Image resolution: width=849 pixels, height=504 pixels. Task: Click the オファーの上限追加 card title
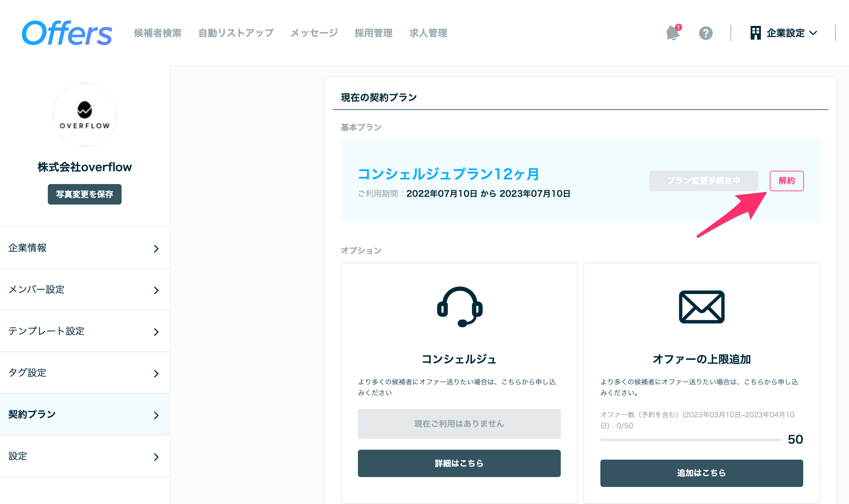[x=701, y=359]
